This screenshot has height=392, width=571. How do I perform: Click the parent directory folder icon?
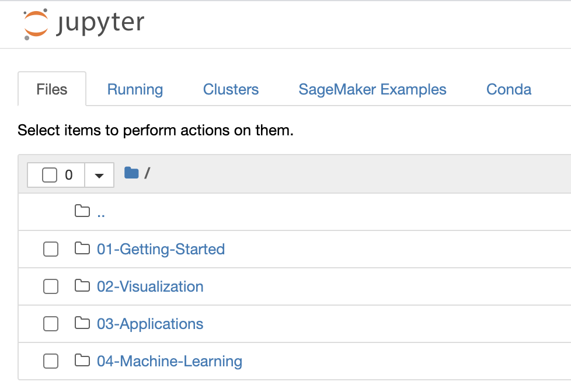[82, 211]
